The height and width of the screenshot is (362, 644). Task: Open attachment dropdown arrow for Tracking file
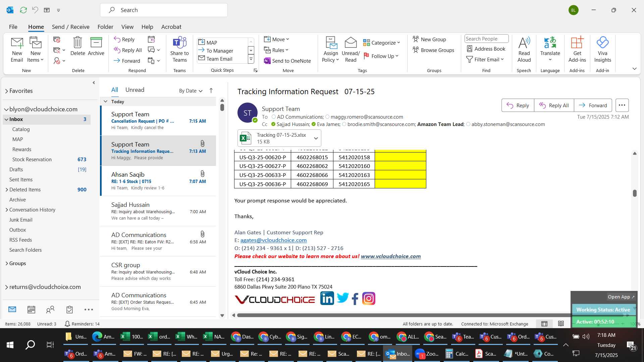[x=316, y=138]
